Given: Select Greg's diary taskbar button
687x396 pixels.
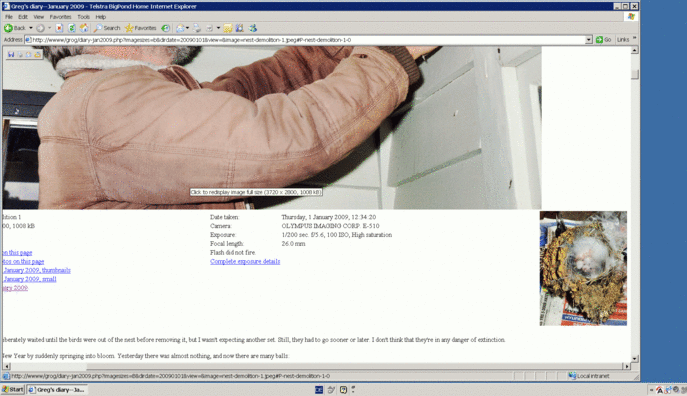Looking at the screenshot, I should point(57,389).
